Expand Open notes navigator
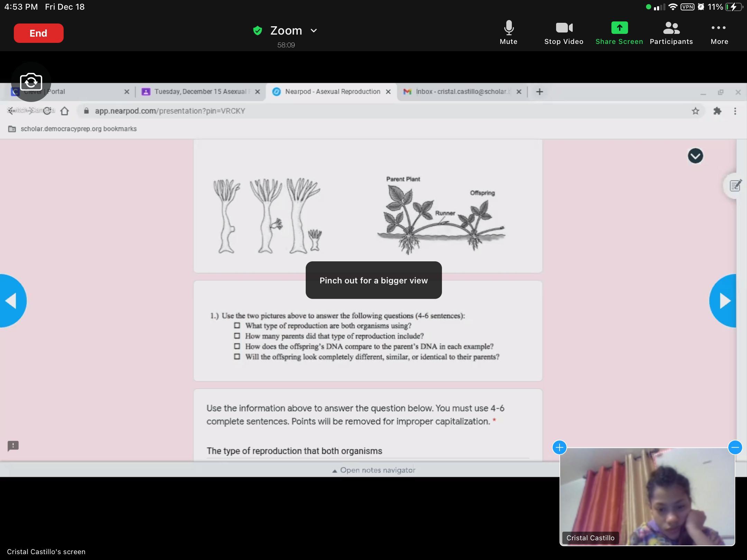Screen dimensions: 747x560 click(373, 470)
